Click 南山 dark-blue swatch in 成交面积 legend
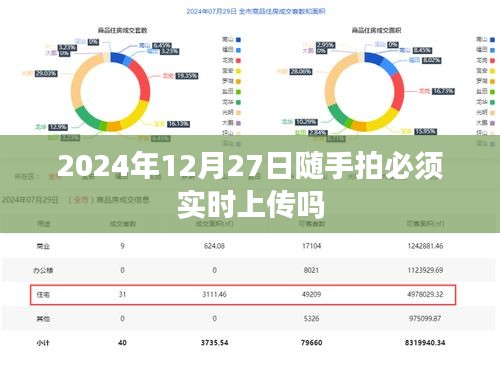Viewport: 500px width, 368px height. [492, 39]
